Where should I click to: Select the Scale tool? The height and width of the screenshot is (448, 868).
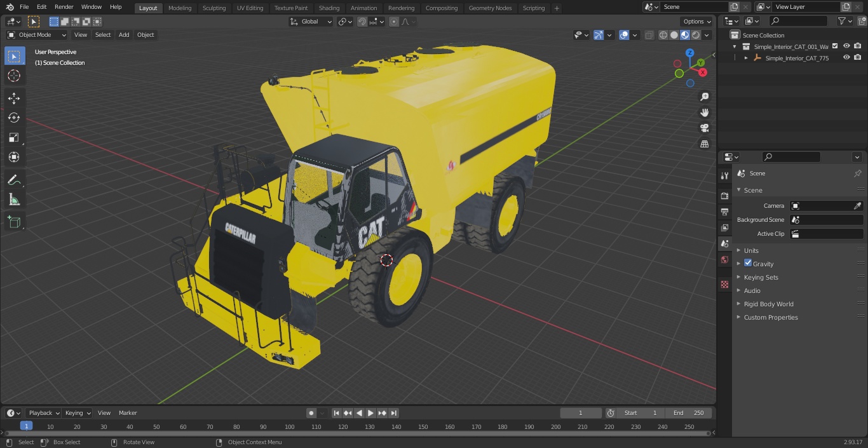(x=14, y=137)
